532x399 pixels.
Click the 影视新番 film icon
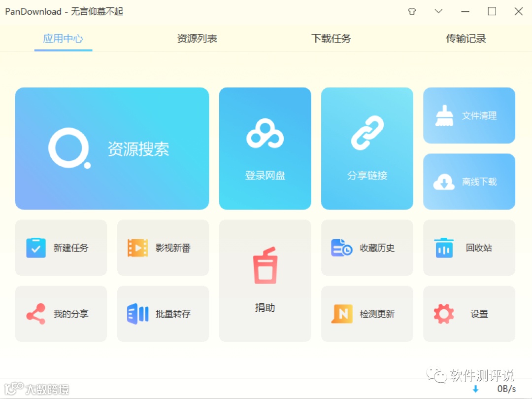pyautogui.click(x=137, y=248)
